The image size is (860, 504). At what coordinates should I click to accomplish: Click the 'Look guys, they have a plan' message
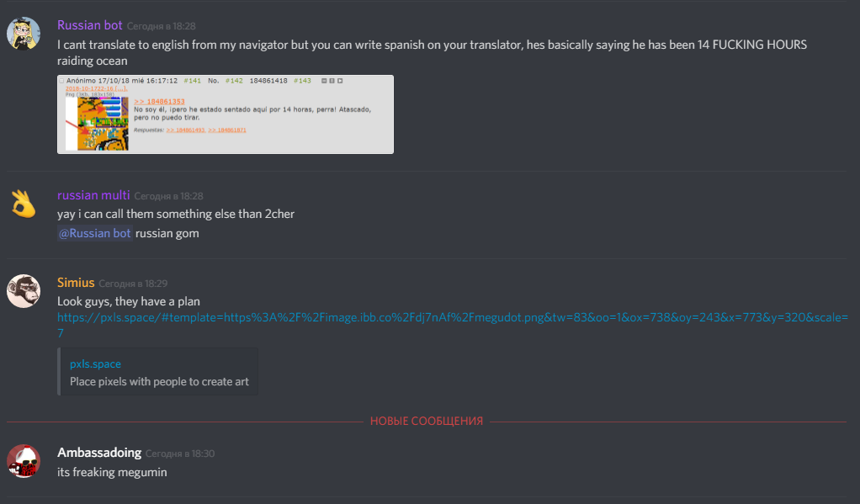click(129, 301)
